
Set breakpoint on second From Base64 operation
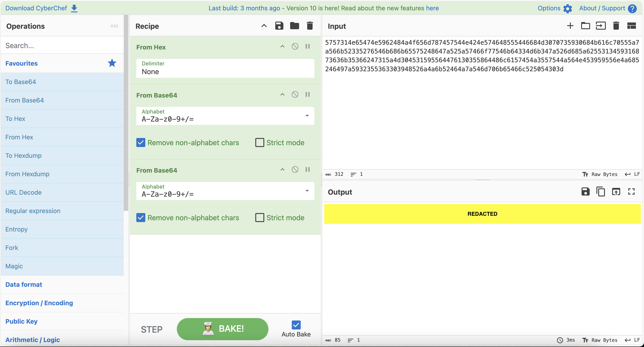click(307, 170)
